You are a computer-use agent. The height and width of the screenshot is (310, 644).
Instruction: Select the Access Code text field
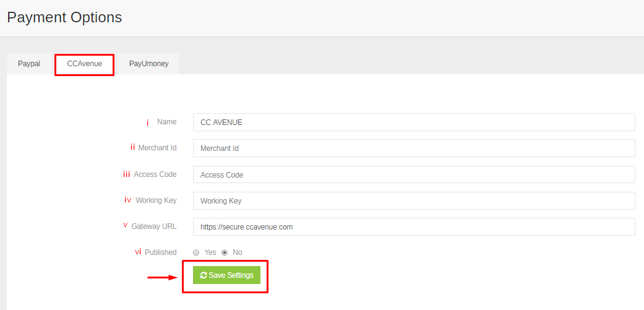tap(414, 174)
